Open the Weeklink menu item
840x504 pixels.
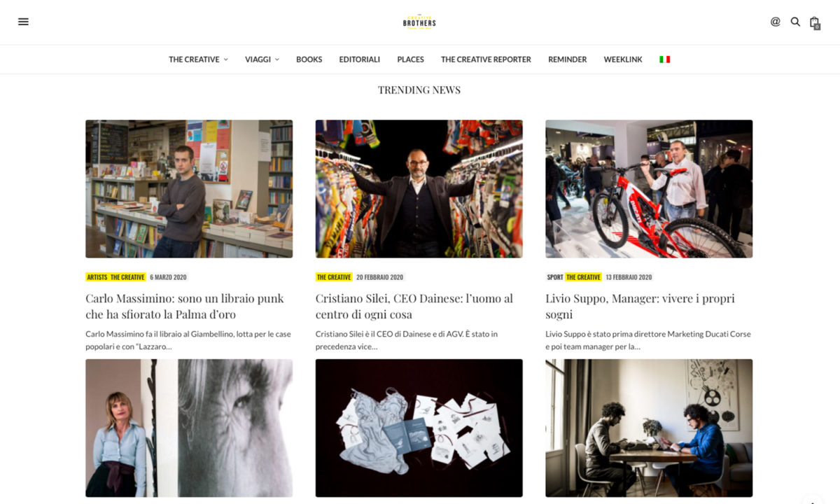(x=623, y=59)
